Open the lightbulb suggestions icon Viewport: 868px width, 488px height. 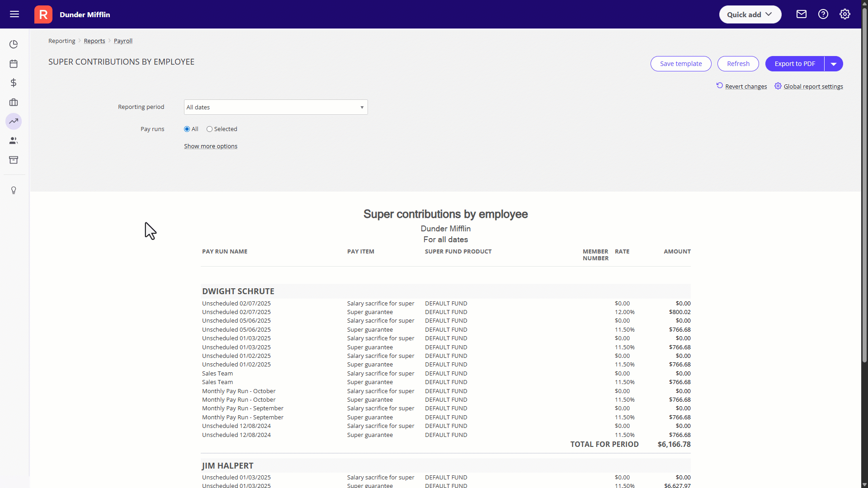tap(14, 190)
